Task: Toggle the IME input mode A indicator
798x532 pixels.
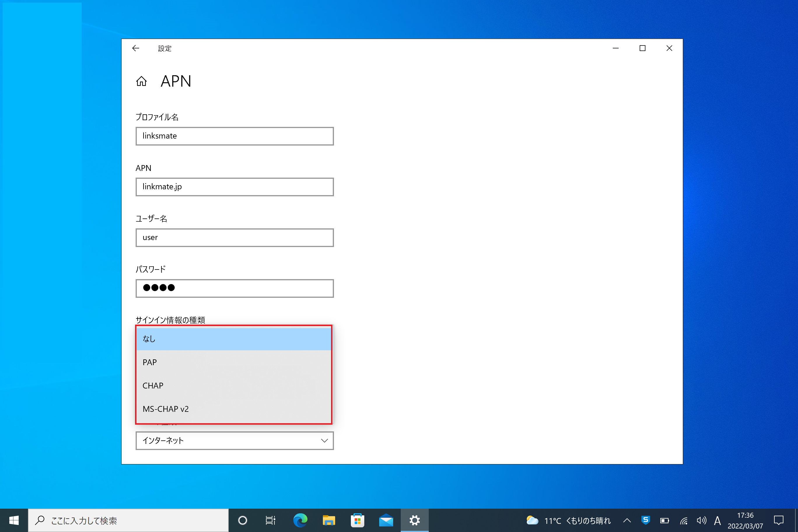Action: coord(717,520)
